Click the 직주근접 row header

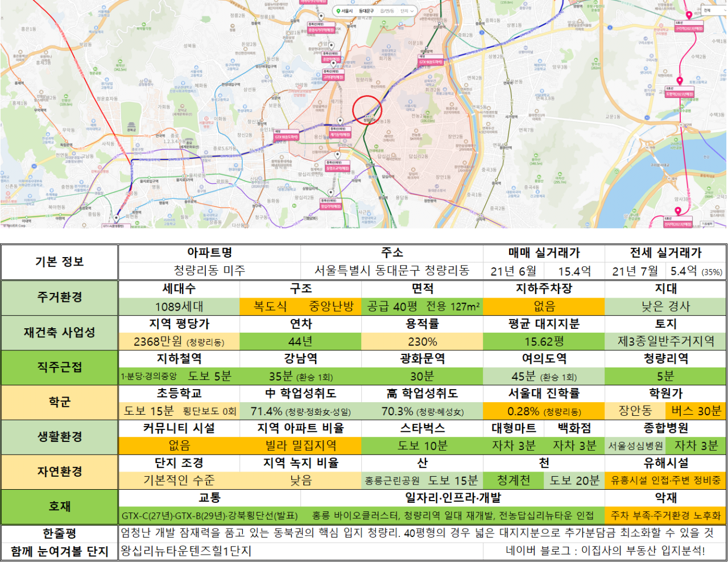tap(59, 367)
